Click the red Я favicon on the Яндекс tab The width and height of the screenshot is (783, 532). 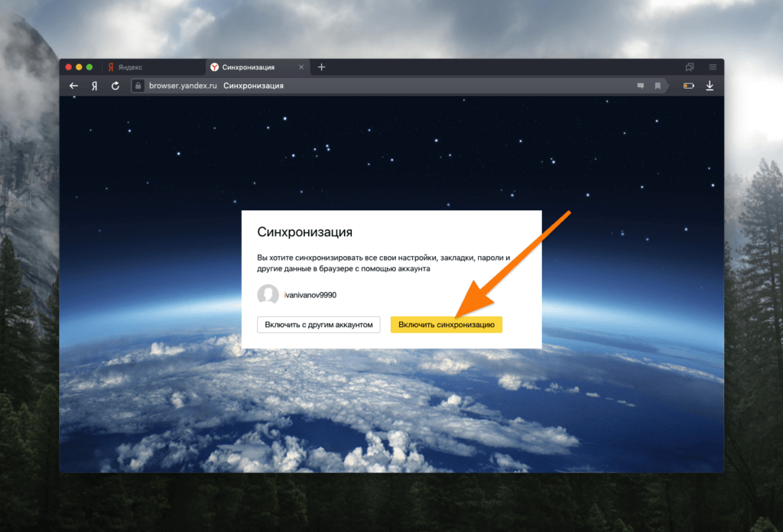click(x=111, y=66)
